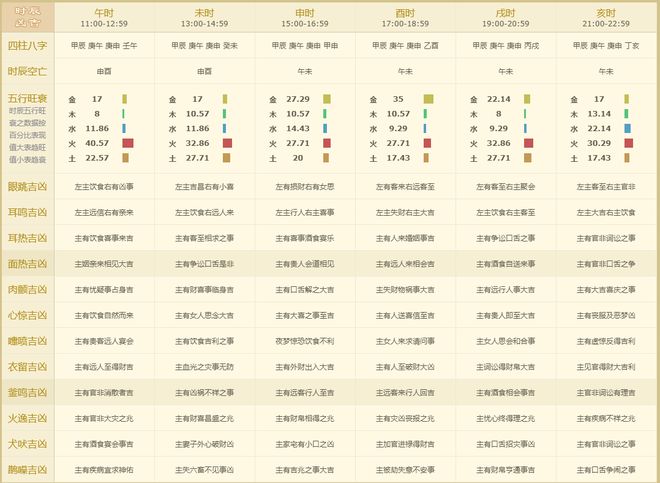
Task: Select the 酉时 17:00-18:59 column header
Action: (405, 18)
